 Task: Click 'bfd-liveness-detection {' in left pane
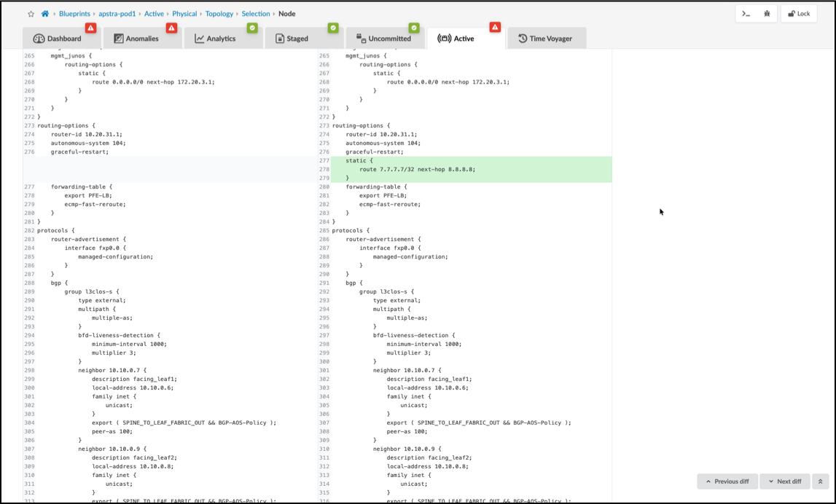coord(120,335)
